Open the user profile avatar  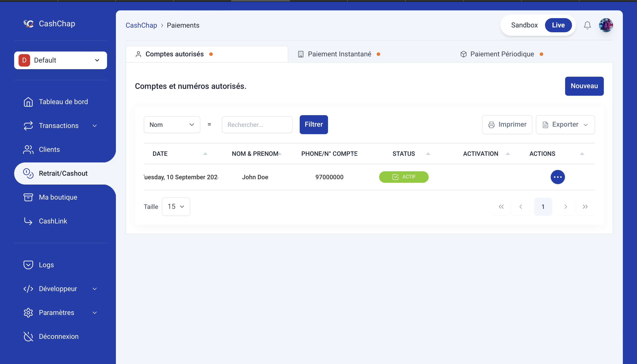coord(605,25)
